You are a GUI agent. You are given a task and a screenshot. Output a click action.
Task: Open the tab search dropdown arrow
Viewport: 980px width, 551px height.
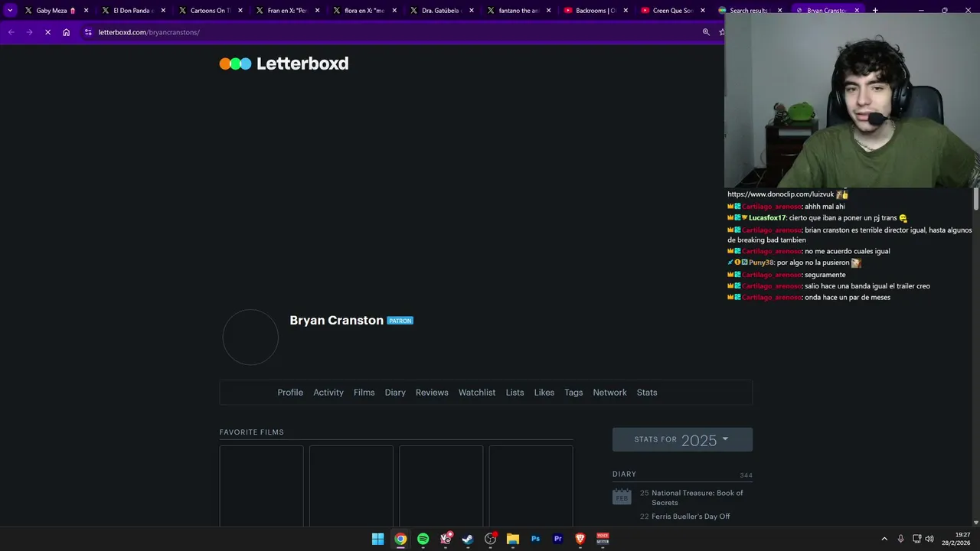(x=10, y=11)
